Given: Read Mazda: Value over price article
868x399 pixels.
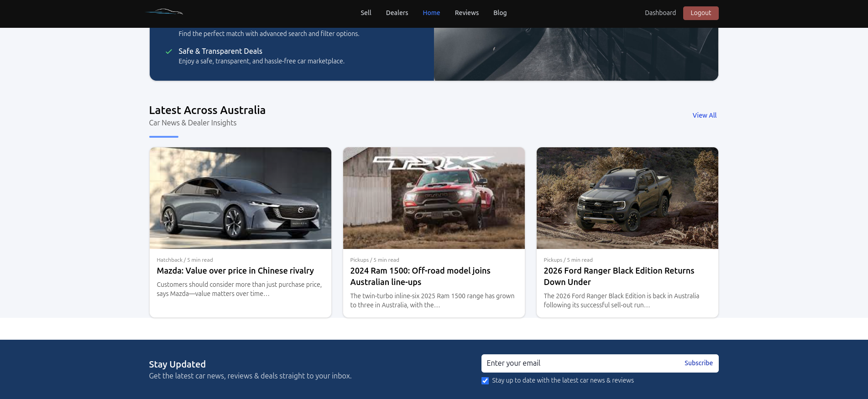Looking at the screenshot, I should pyautogui.click(x=235, y=271).
